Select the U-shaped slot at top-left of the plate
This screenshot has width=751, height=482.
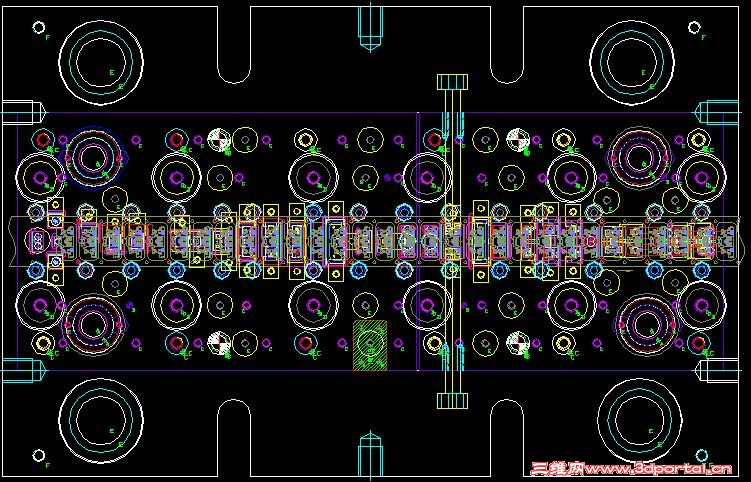(234, 45)
